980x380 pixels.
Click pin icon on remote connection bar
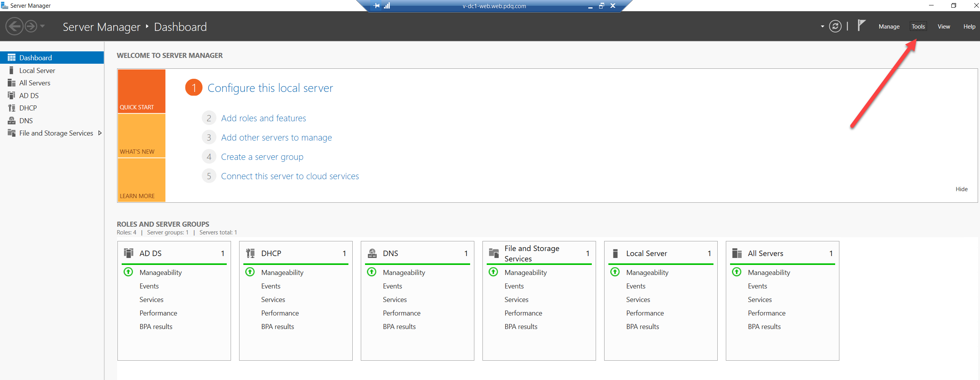(x=377, y=6)
